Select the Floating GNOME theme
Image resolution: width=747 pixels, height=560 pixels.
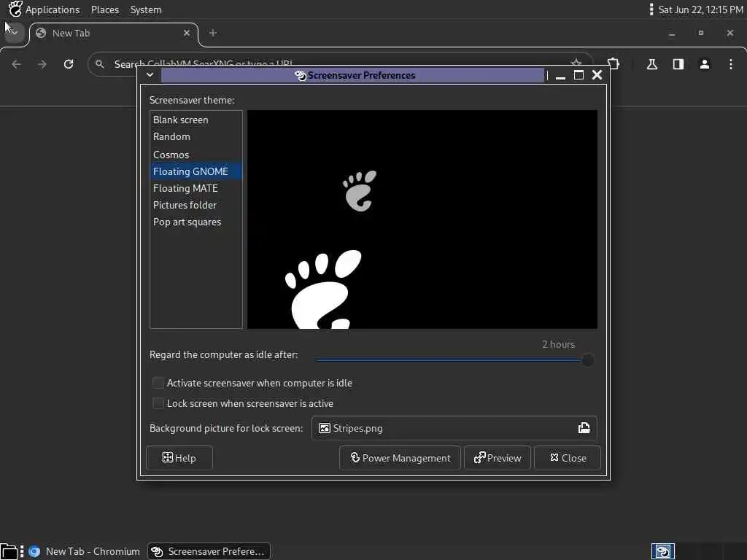(196, 171)
